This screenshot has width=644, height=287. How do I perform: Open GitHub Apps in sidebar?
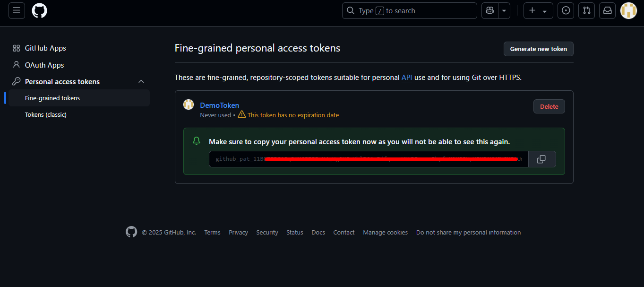pos(45,48)
